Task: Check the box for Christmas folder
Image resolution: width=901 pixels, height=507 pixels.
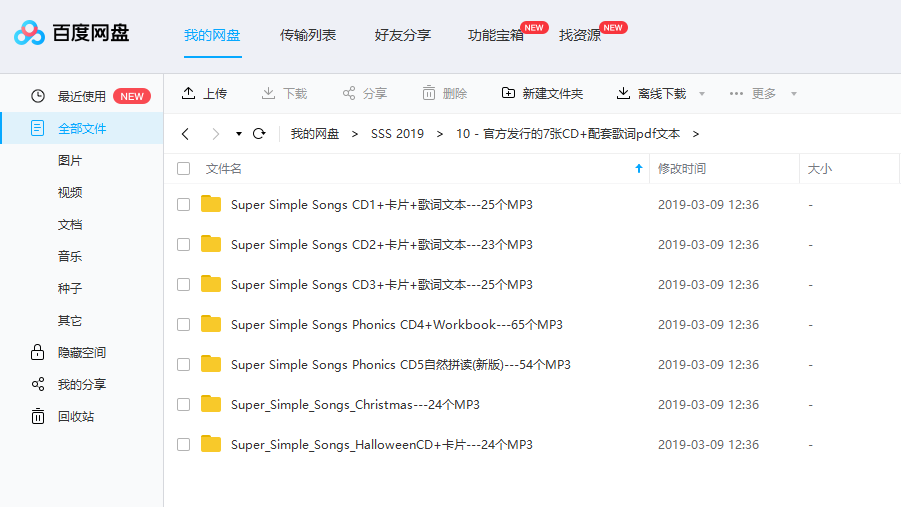Action: tap(183, 405)
